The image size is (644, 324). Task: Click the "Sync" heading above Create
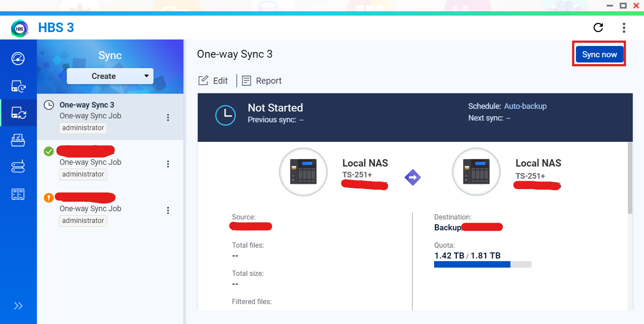tap(110, 56)
